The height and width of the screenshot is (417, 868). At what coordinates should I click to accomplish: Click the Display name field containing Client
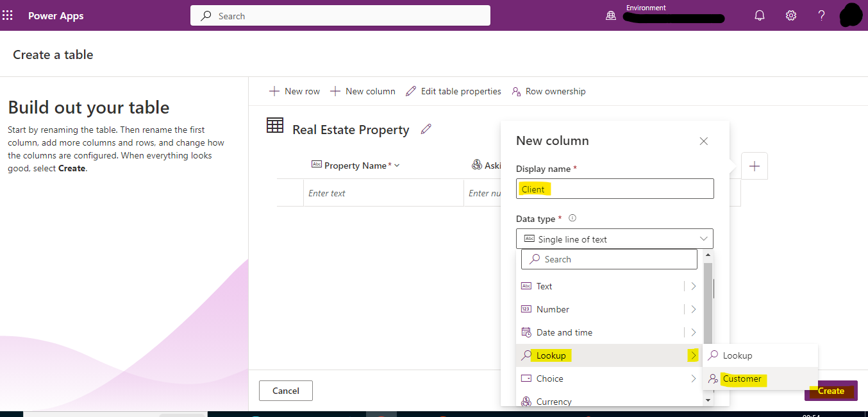615,189
